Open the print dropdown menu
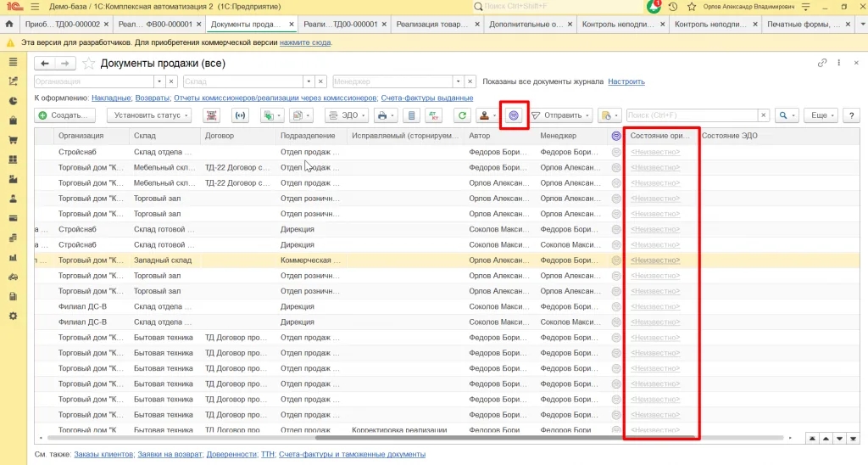The width and height of the screenshot is (868, 465). (386, 115)
